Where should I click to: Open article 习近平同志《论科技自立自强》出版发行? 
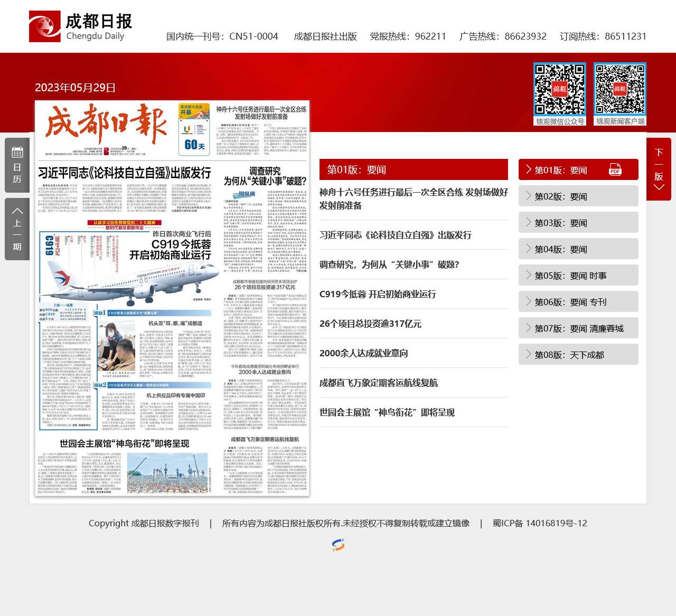(x=396, y=235)
